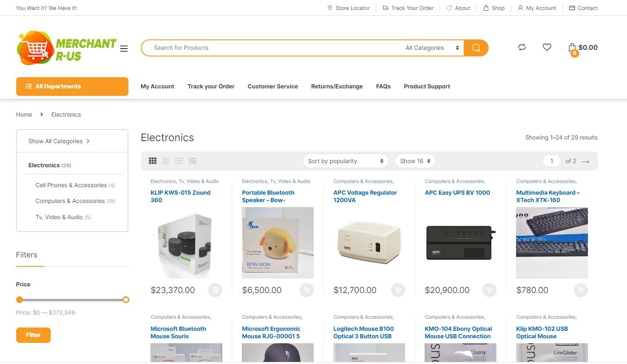Click the right handle of the price slider
Screen dimensions: 627x364
(x=126, y=300)
